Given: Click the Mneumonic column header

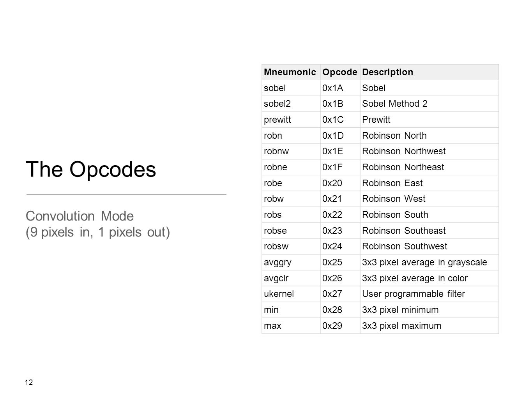Looking at the screenshot, I should [291, 72].
